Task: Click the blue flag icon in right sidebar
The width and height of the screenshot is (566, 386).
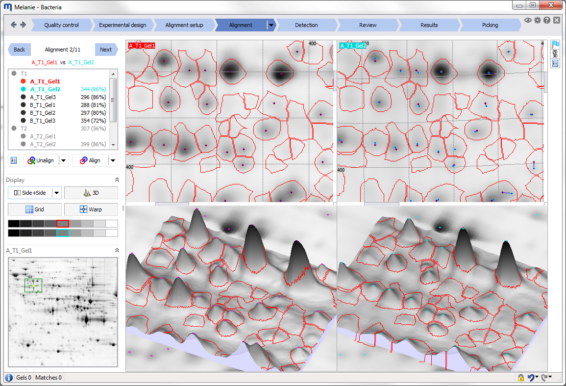Action: coord(555,45)
